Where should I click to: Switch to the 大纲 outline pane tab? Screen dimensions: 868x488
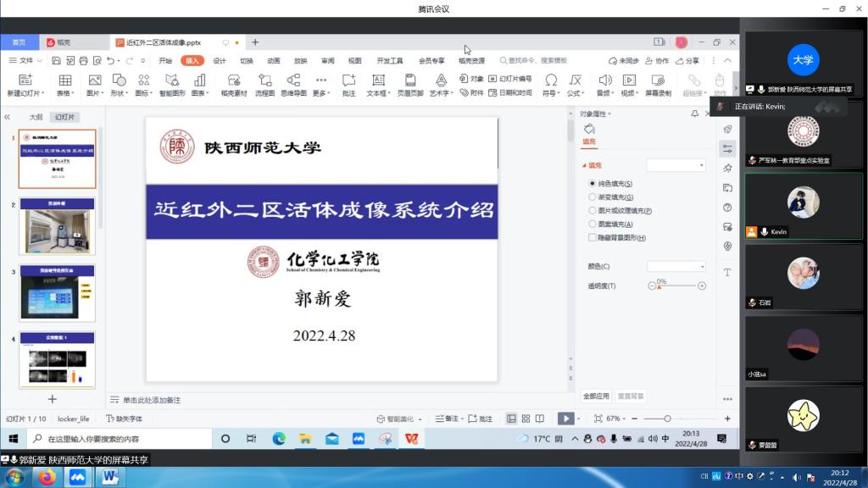[x=36, y=117]
